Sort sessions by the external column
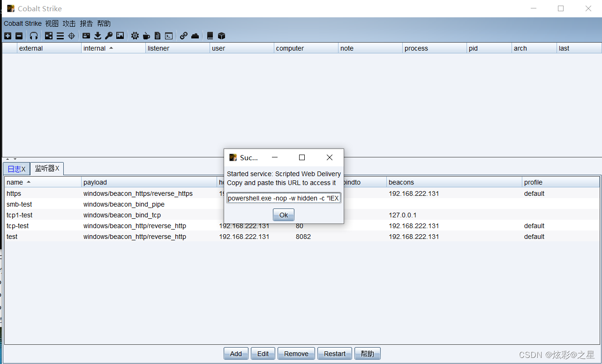The width and height of the screenshot is (602, 364). [x=49, y=48]
